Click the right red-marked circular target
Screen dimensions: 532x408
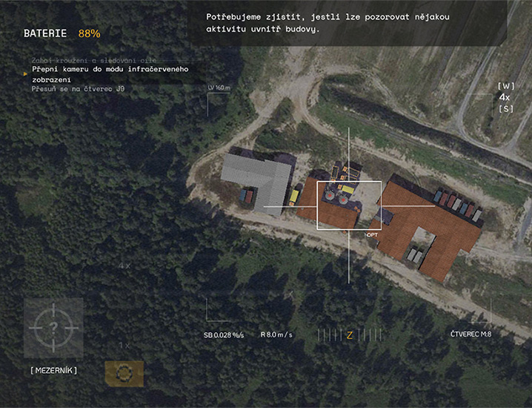343,200
